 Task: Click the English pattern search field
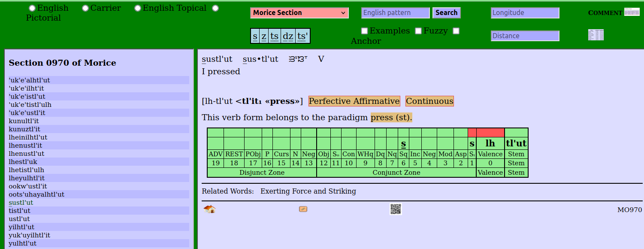(395, 13)
